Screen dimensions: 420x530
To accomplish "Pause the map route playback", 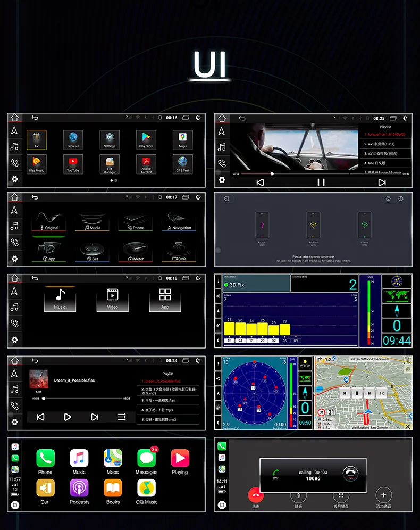I will coord(357,393).
